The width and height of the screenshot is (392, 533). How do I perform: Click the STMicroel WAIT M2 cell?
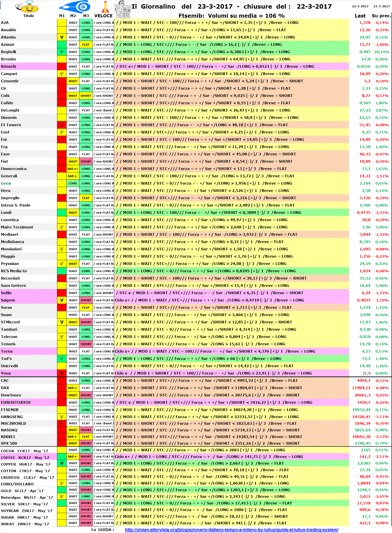pyautogui.click(x=73, y=322)
